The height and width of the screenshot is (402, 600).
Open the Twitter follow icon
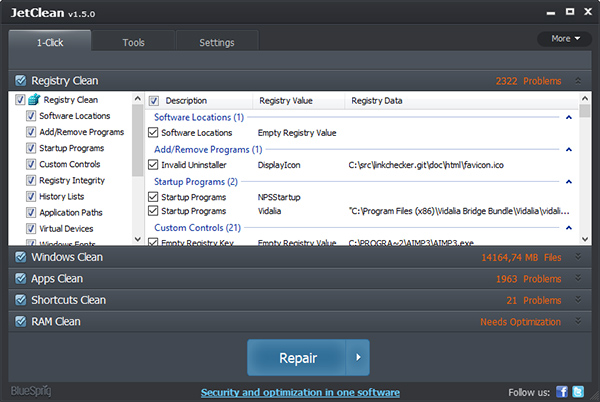click(579, 392)
